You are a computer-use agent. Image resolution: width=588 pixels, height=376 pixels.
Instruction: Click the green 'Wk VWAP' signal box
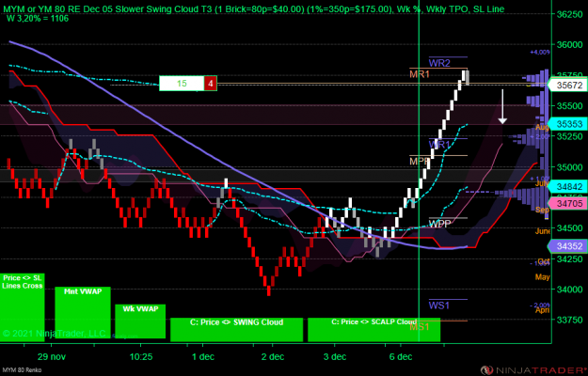click(140, 321)
